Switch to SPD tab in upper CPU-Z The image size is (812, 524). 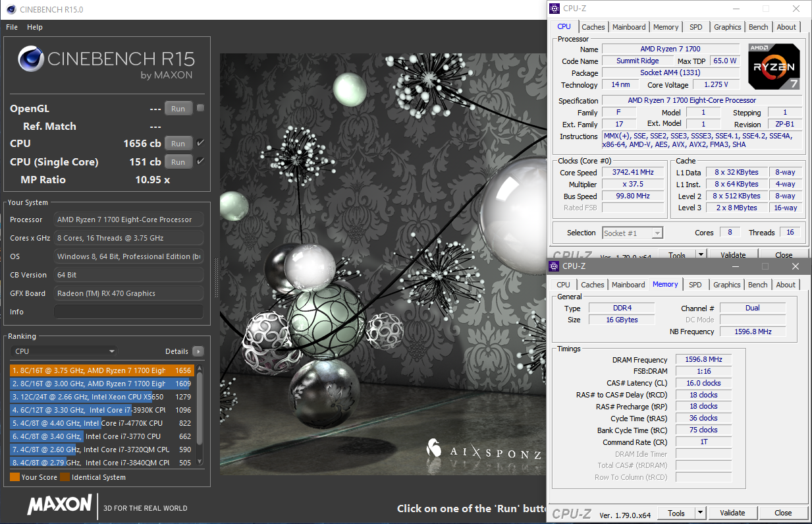coord(696,27)
